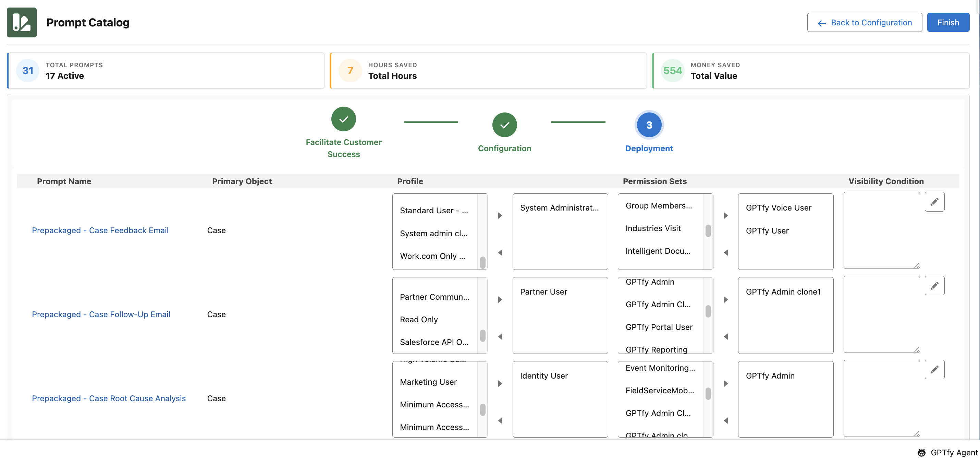The height and width of the screenshot is (465, 980).
Task: Select GPTfy Voice User in selected permission sets
Action: [x=779, y=208]
